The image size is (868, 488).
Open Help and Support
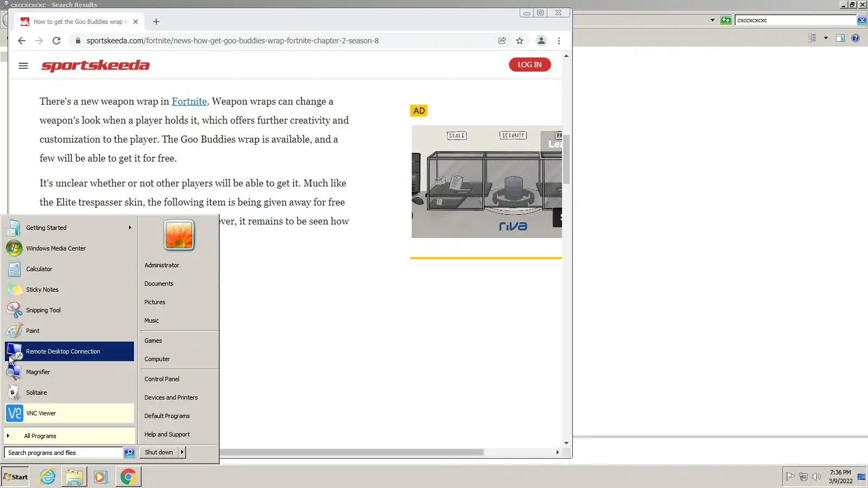click(167, 434)
